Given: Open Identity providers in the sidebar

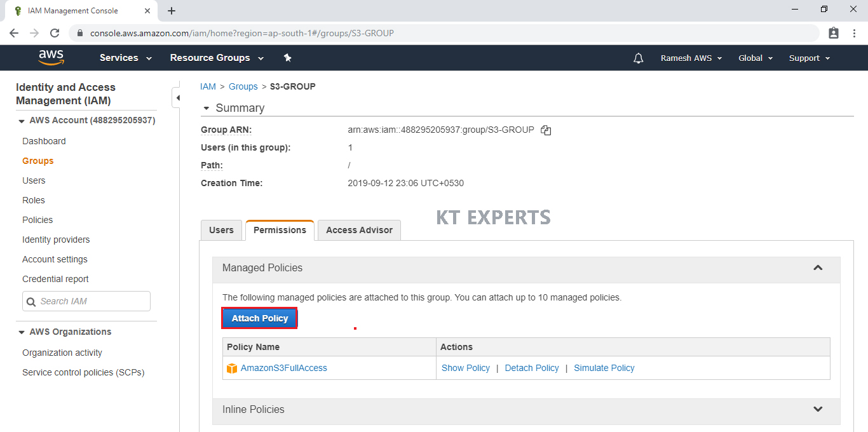Looking at the screenshot, I should (56, 240).
